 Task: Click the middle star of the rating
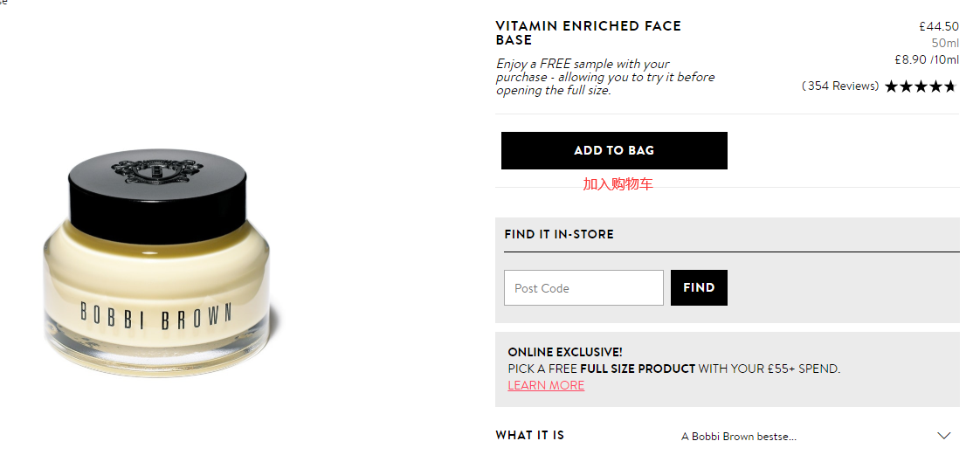921,86
